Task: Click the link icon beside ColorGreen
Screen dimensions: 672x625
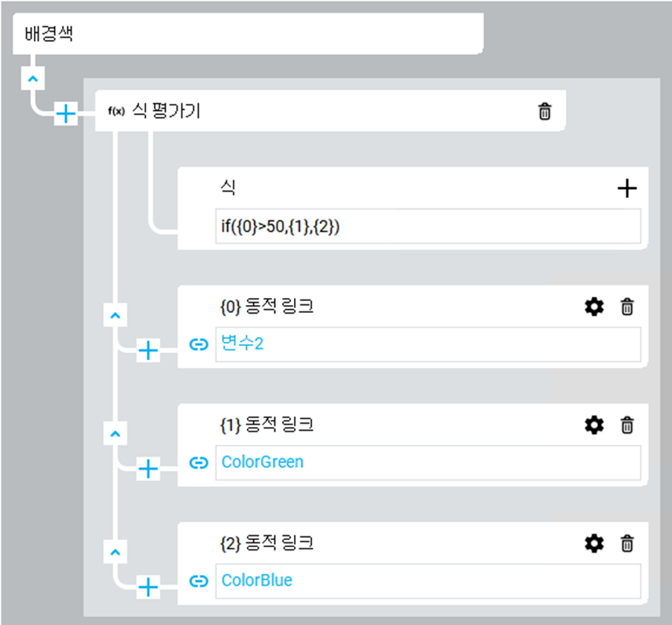Action: coord(200,462)
